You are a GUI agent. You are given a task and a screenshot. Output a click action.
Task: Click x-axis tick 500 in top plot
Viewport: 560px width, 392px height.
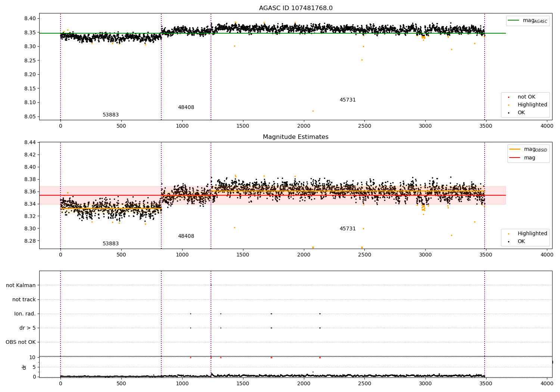(121, 126)
